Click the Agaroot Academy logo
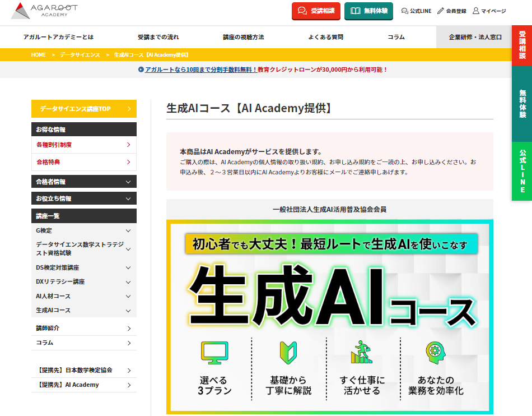 tap(44, 11)
